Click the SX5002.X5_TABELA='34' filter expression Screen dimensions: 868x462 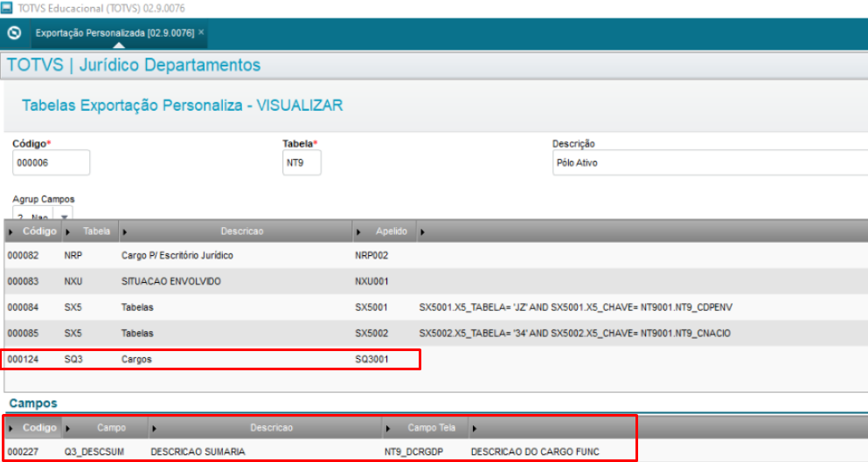point(574,333)
